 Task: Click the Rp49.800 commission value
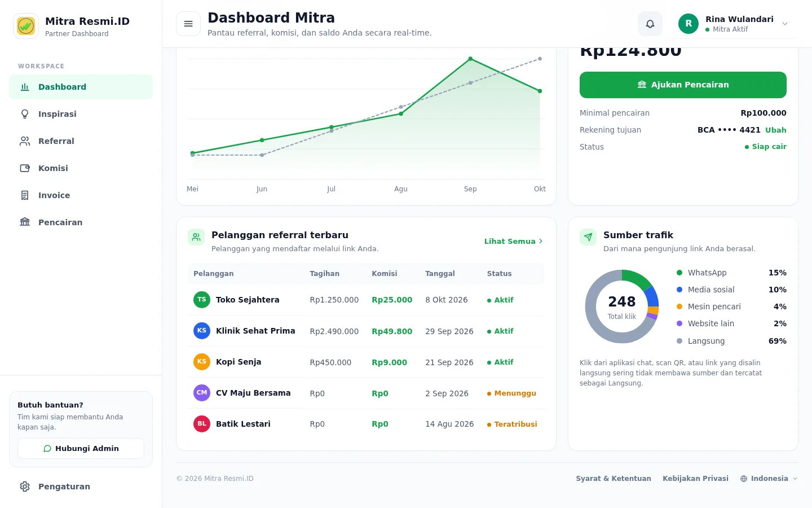(392, 331)
